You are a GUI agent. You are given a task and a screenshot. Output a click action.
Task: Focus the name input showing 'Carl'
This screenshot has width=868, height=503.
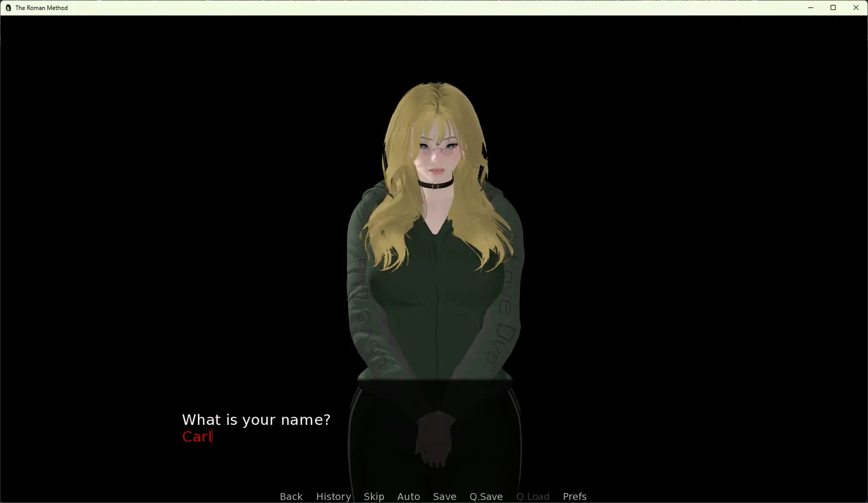[197, 436]
